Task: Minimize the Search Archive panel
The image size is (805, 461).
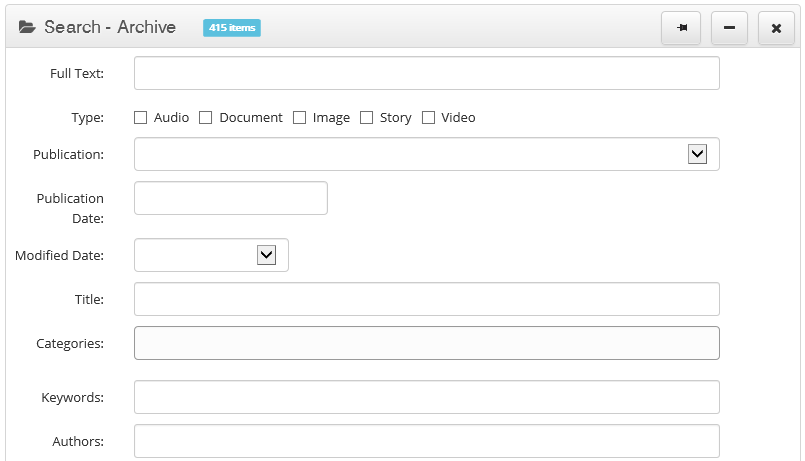Action: point(729,28)
